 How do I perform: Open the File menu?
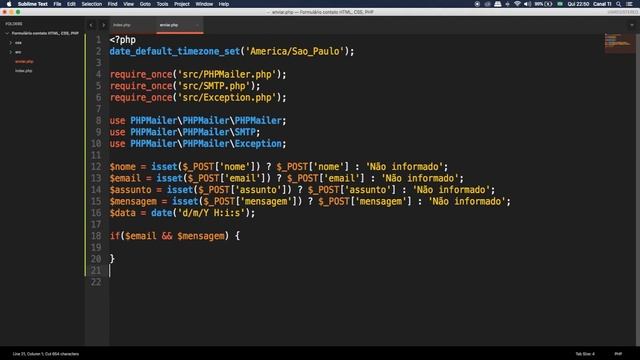click(x=57, y=4)
